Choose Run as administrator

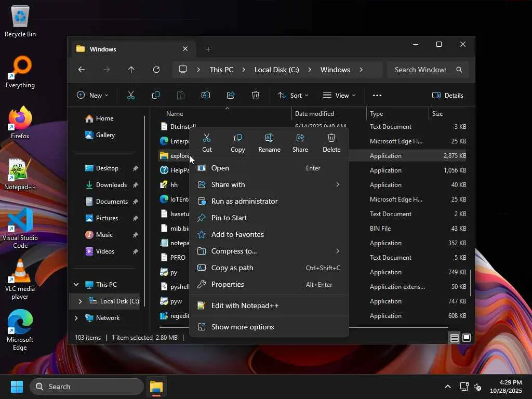coord(244,201)
